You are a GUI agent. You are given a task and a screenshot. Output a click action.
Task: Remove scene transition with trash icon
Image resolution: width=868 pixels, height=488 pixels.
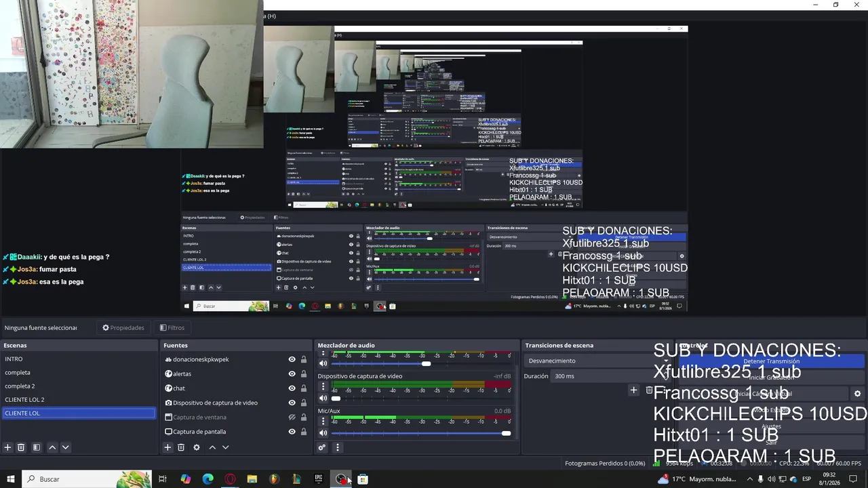click(x=649, y=390)
